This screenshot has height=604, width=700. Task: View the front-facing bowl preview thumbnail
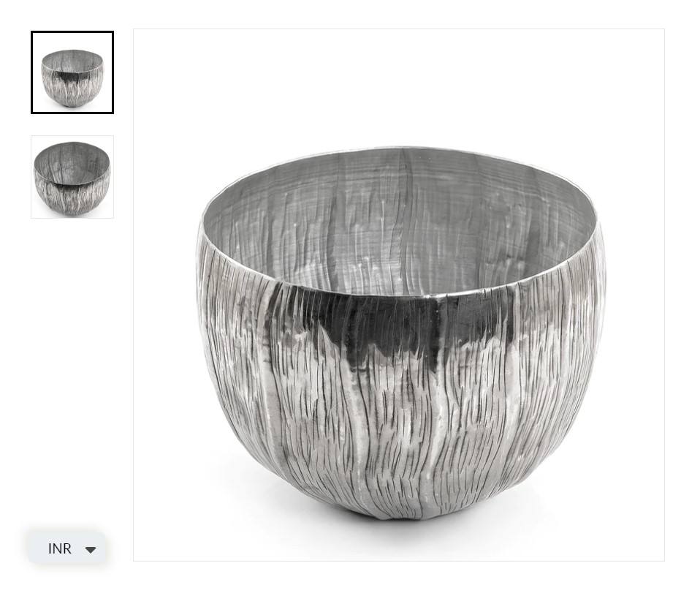coord(72,72)
